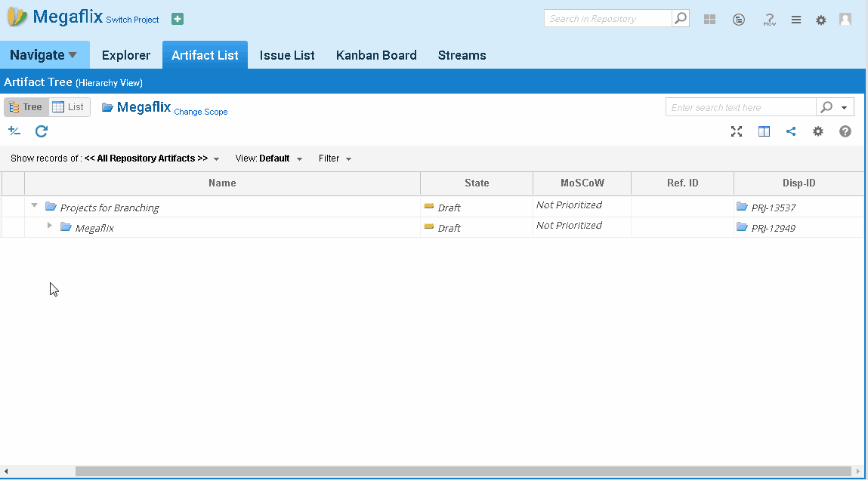
Task: Click the Megaflix scope title link
Action: [144, 106]
